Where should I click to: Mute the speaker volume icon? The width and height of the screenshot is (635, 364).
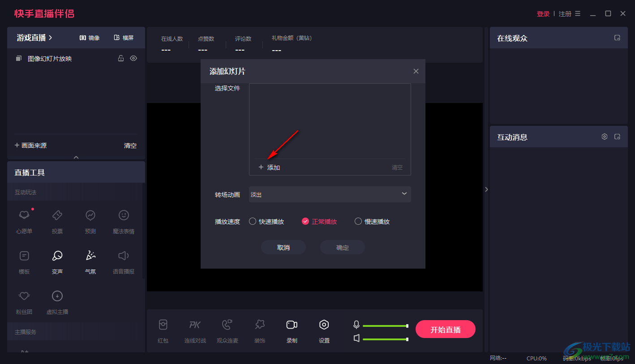(356, 338)
